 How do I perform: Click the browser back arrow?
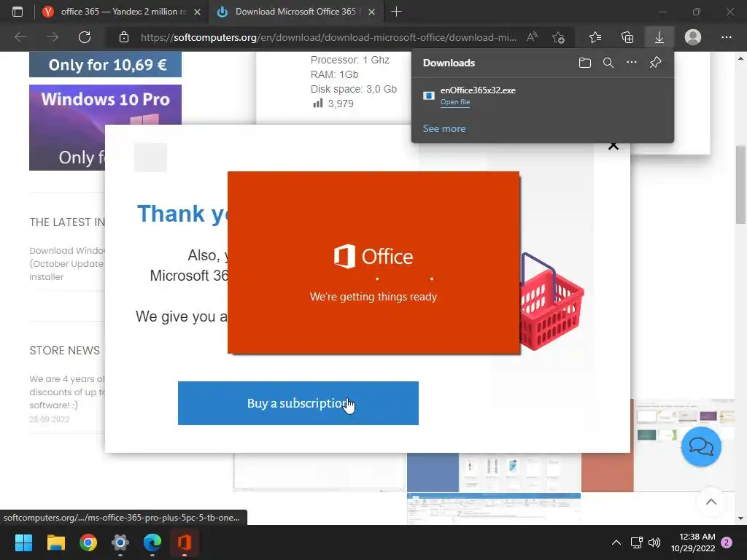point(20,37)
